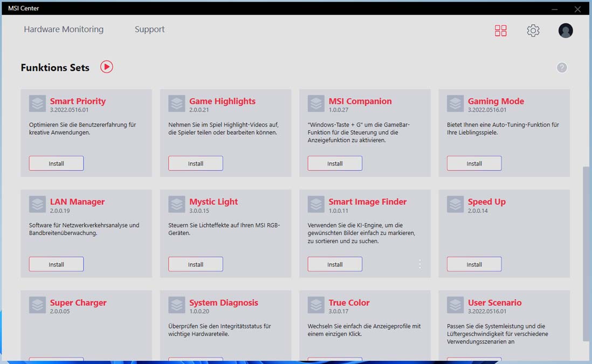
Task: Click MSI Companion version 1.0.0.27
Action: pos(338,110)
